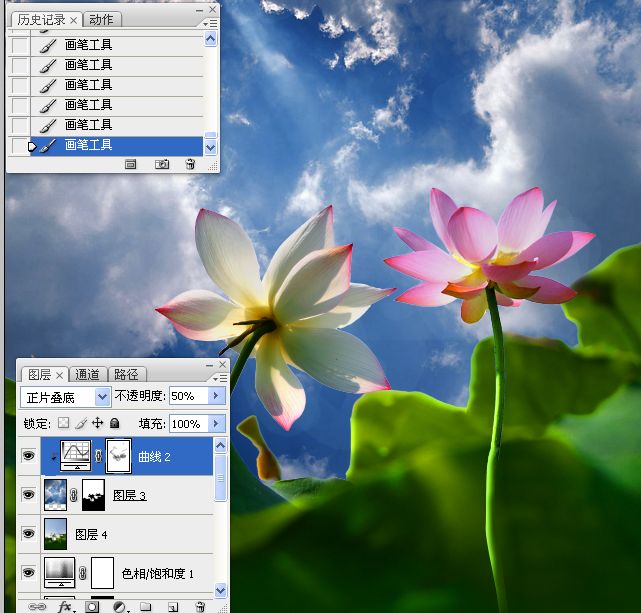Select the 图层 4 layer name
The height and width of the screenshot is (613, 641).
click(x=91, y=534)
